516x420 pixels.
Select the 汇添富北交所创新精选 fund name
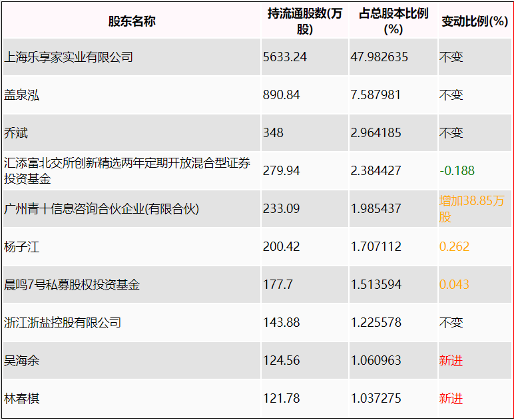click(x=127, y=171)
